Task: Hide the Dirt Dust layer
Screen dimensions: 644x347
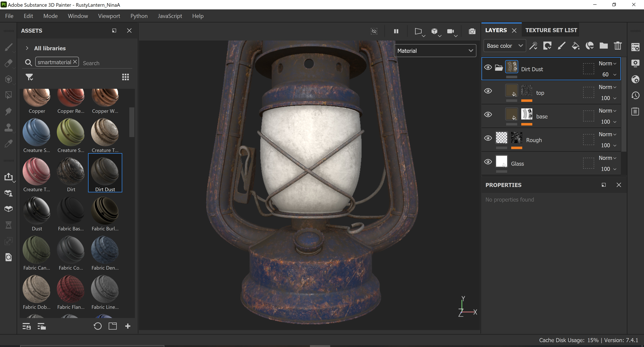Action: click(x=488, y=67)
